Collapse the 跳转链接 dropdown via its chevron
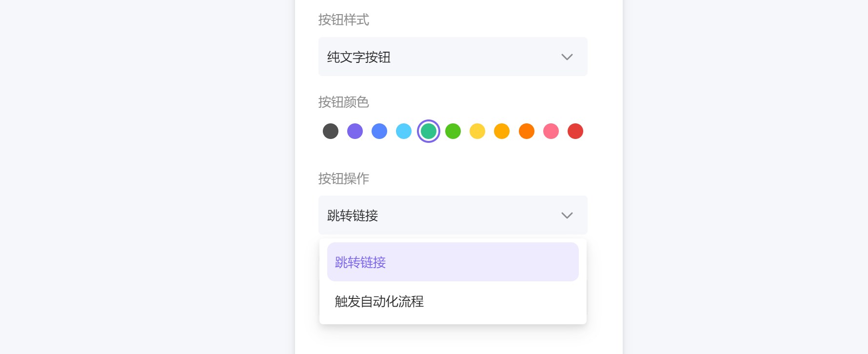Viewport: 868px width, 354px height. pos(567,215)
